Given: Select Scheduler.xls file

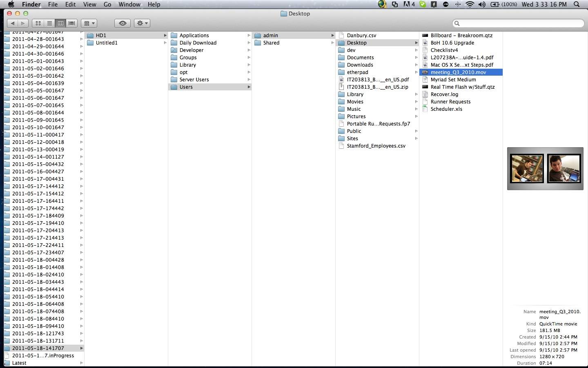Looking at the screenshot, I should coord(446,109).
